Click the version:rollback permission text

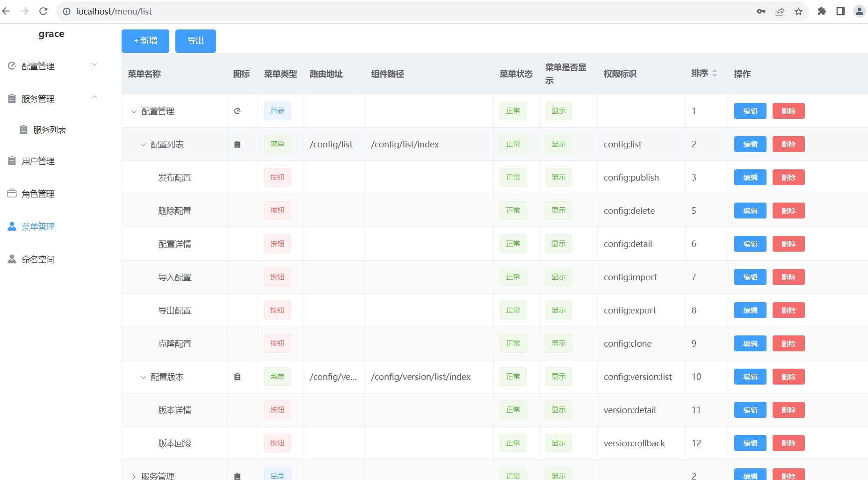[634, 444]
